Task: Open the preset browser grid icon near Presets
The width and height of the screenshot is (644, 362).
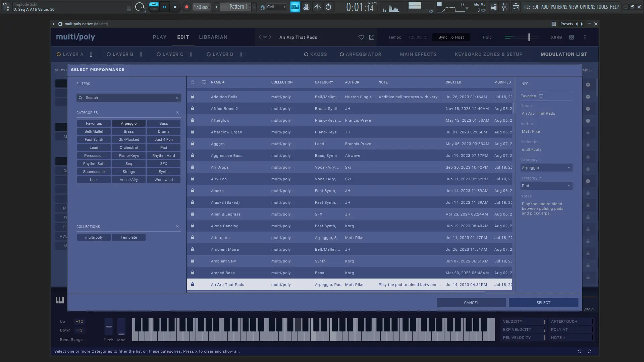Action: click(554, 24)
